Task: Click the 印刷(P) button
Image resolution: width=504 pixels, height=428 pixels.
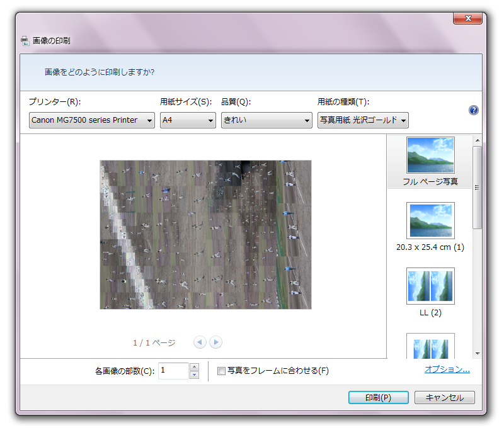Action: coord(379,398)
